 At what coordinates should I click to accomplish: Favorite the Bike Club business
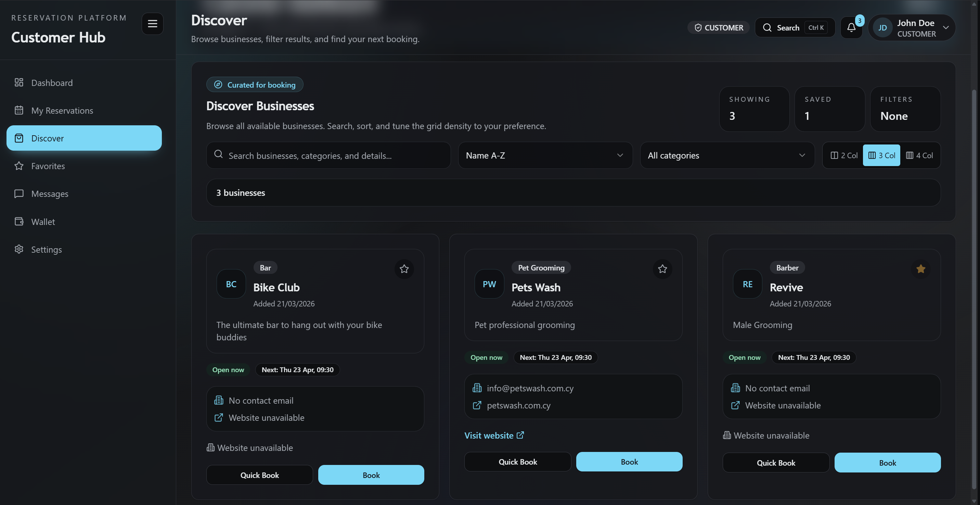(x=404, y=269)
